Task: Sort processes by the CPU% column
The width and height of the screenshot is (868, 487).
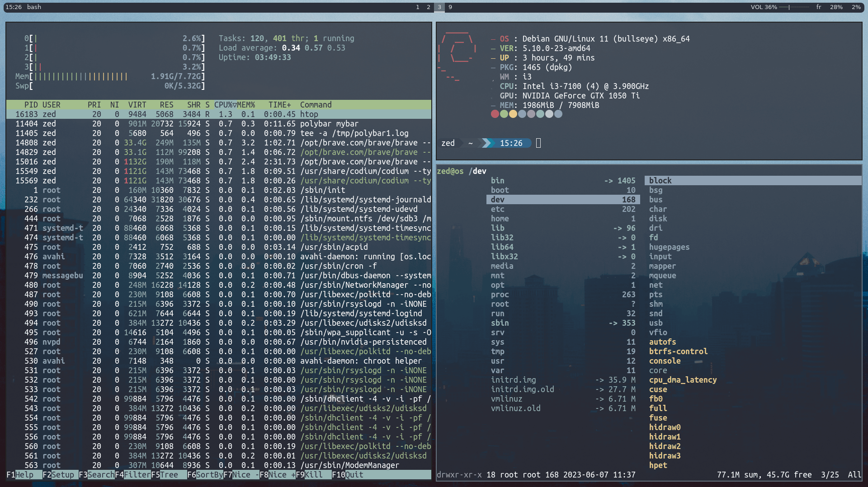Action: coord(222,104)
